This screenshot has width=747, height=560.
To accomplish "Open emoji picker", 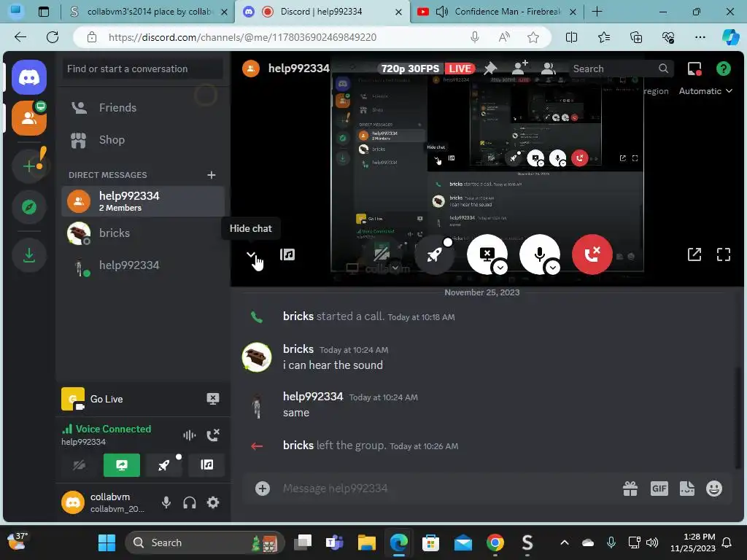I will coord(713,489).
